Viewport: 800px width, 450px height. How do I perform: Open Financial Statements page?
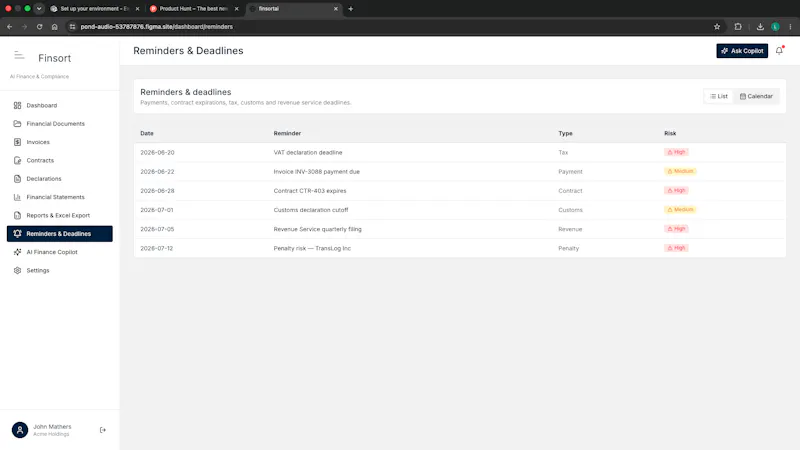coord(60,197)
